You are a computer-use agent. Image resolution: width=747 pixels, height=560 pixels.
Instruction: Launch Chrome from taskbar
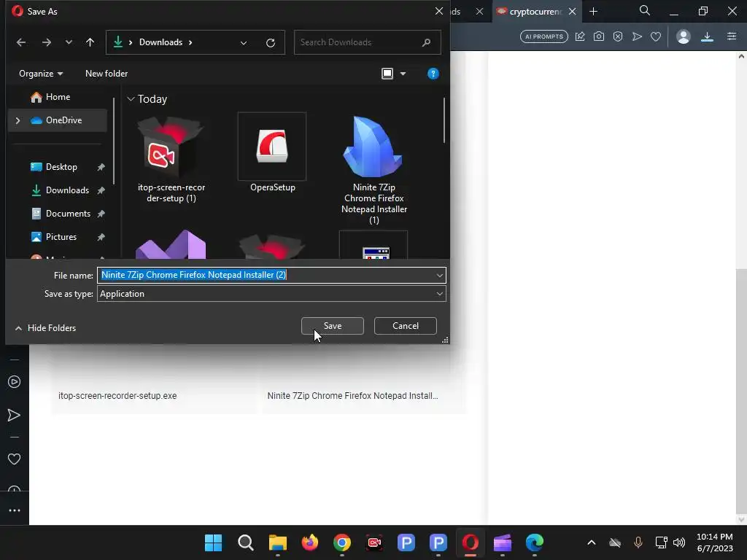(342, 542)
